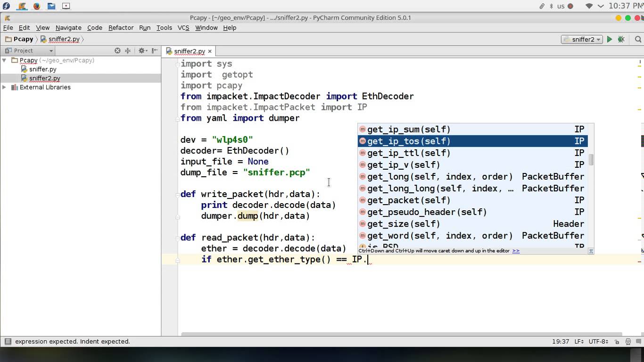644x362 pixels.
Task: Run the sniffer2 configuration
Action: (609, 40)
